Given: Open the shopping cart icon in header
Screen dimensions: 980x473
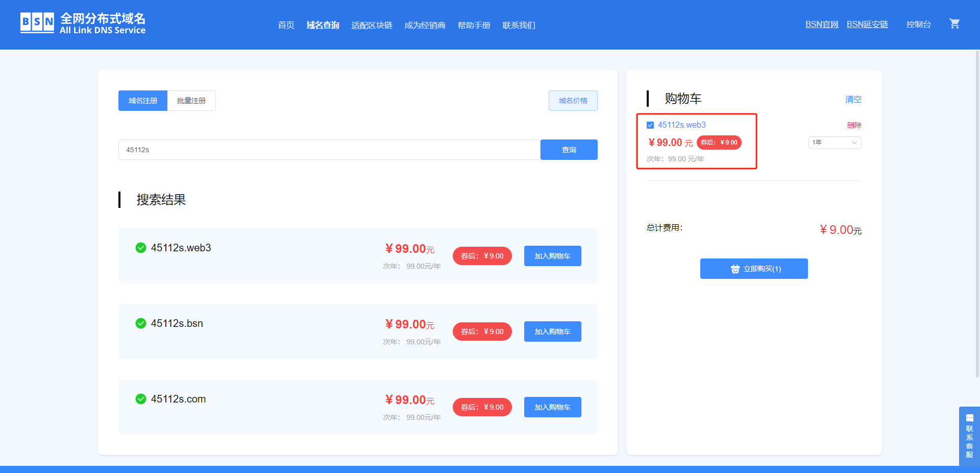Looking at the screenshot, I should 954,23.
